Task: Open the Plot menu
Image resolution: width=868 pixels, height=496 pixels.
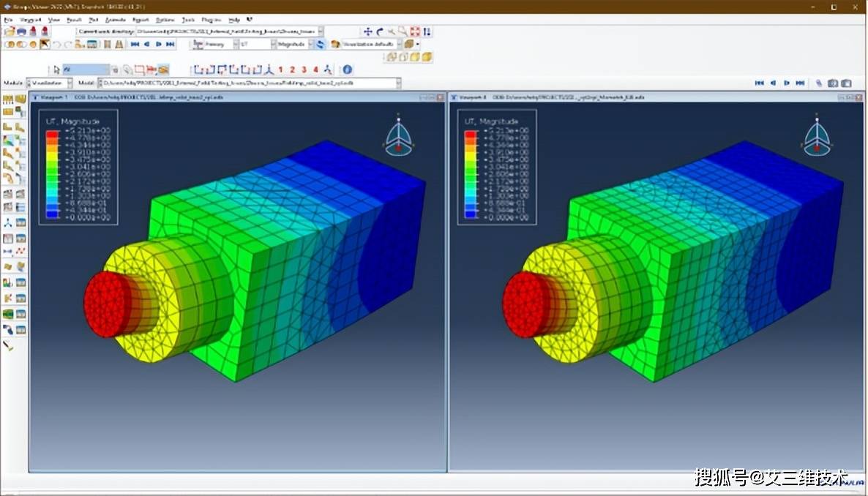Action: (94, 20)
